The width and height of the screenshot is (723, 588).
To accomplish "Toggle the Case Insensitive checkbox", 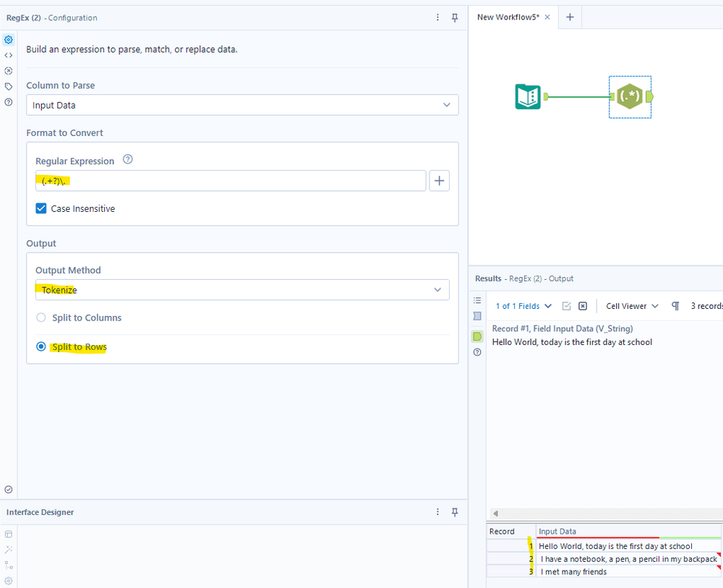I will tap(41, 208).
